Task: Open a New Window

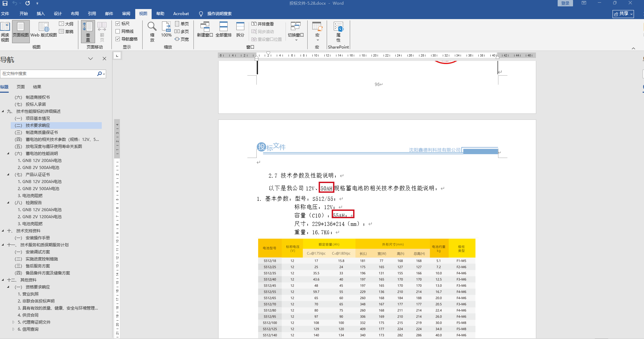Action: (x=205, y=29)
